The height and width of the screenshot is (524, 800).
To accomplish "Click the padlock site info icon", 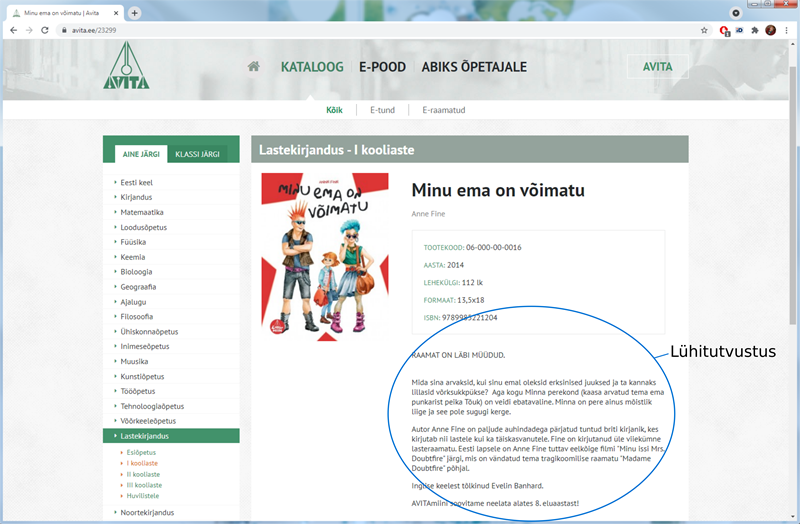I will pyautogui.click(x=64, y=30).
